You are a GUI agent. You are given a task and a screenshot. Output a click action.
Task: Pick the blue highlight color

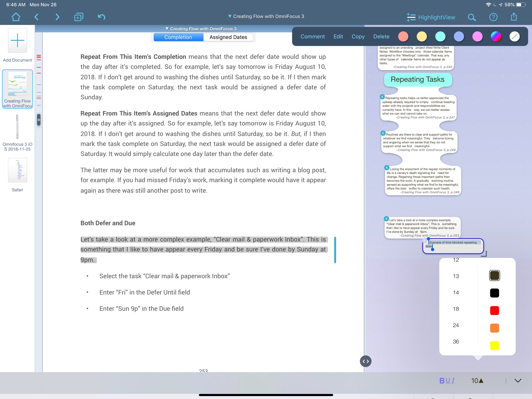pos(459,37)
